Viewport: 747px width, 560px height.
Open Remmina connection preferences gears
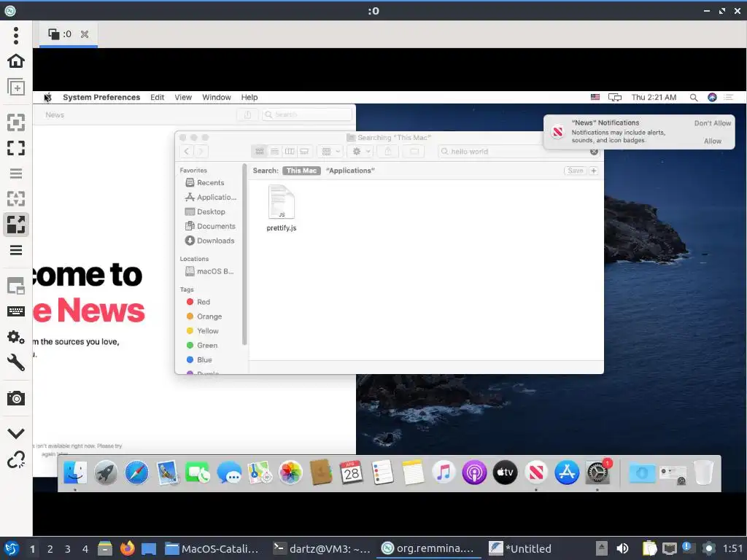click(x=16, y=337)
